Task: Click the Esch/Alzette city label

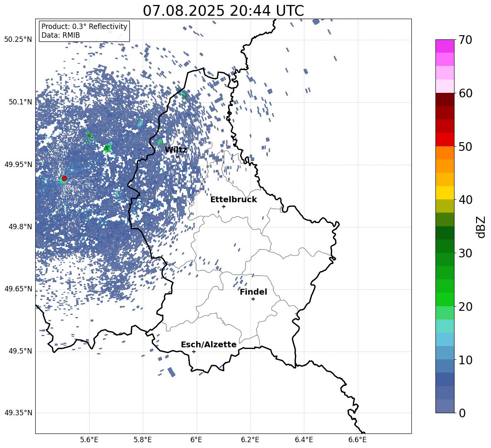Action: coord(209,344)
